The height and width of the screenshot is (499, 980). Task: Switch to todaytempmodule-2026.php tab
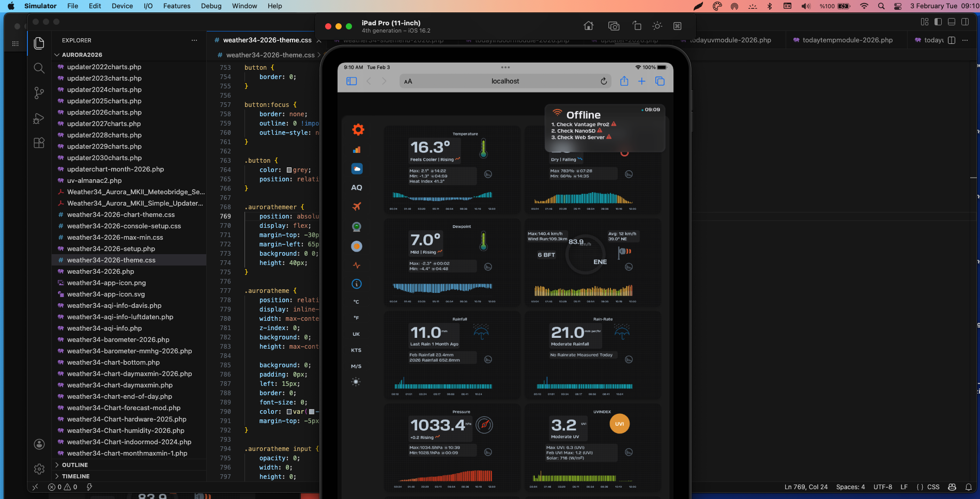(x=847, y=40)
